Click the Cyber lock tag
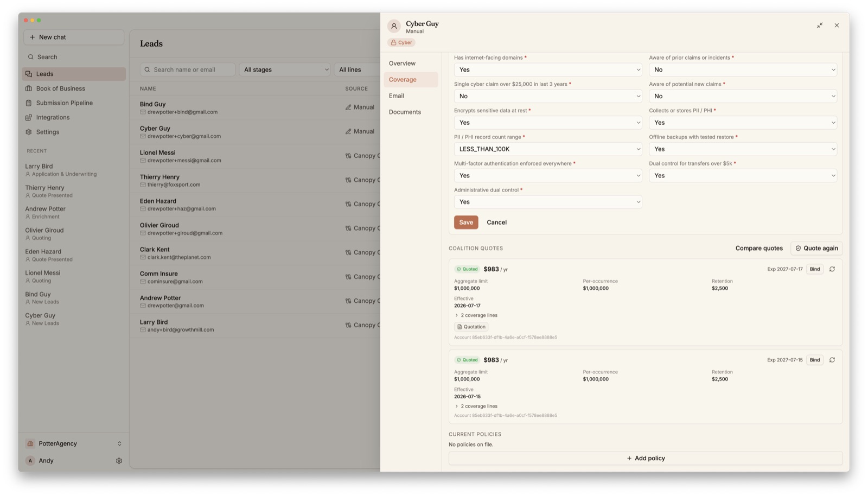 point(401,42)
